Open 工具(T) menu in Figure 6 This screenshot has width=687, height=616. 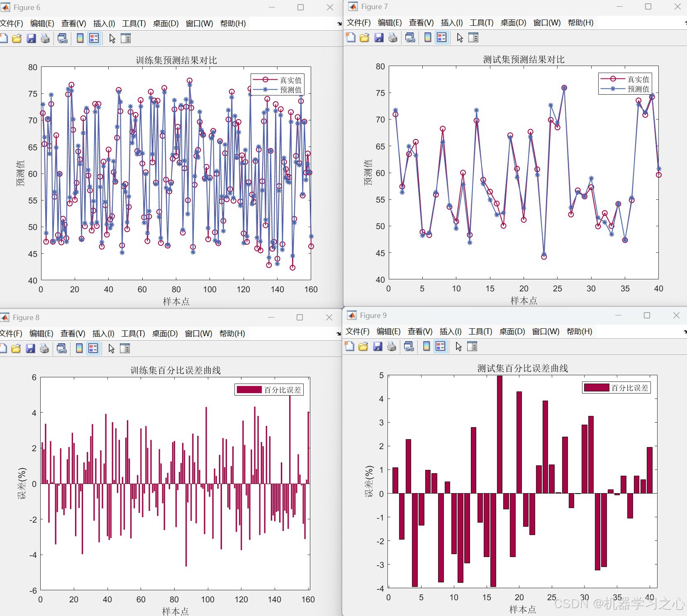click(x=134, y=24)
